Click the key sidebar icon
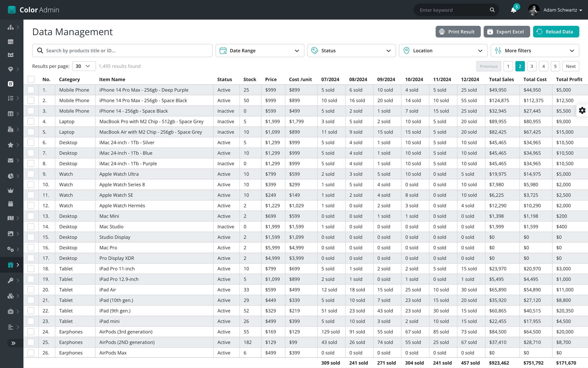Viewport: 588px width, 368px height. [x=10, y=280]
